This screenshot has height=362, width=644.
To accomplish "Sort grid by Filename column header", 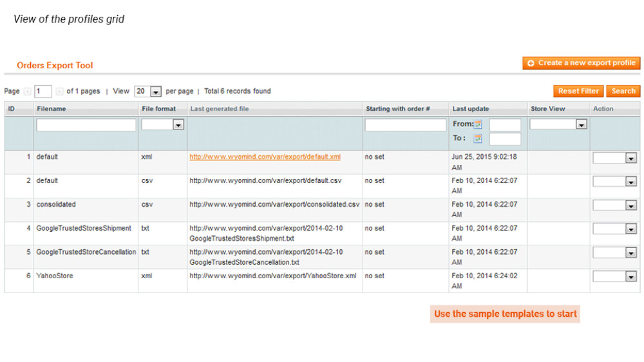I will (52, 109).
